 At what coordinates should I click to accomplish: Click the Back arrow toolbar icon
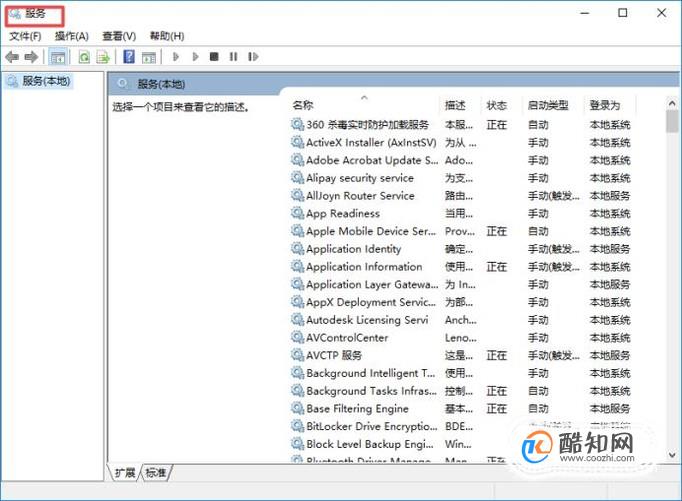12,57
